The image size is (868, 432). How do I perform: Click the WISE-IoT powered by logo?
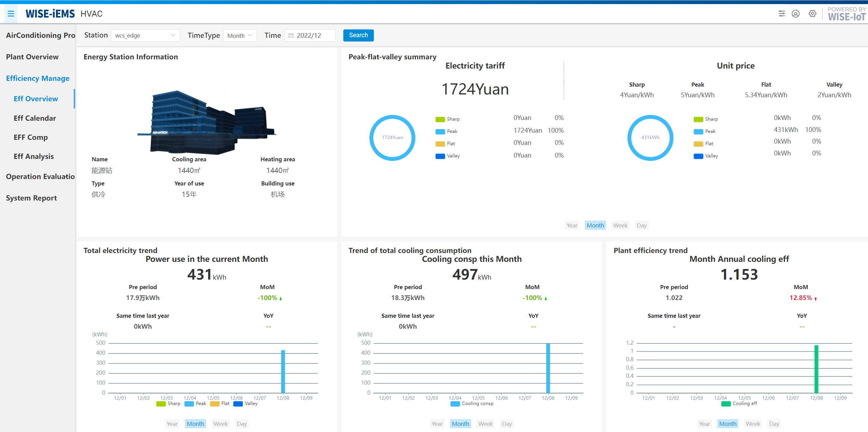click(x=847, y=14)
